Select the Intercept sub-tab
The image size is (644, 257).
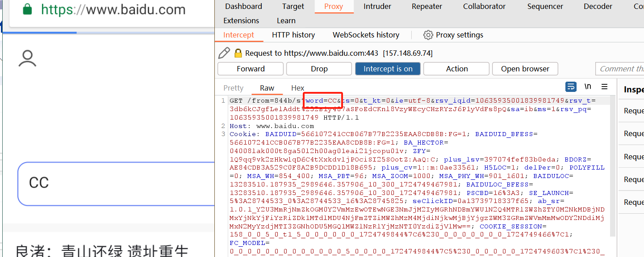(x=238, y=35)
